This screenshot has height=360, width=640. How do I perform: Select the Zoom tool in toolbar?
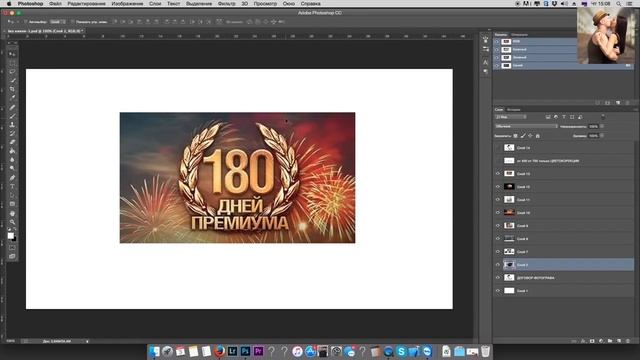click(x=12, y=222)
